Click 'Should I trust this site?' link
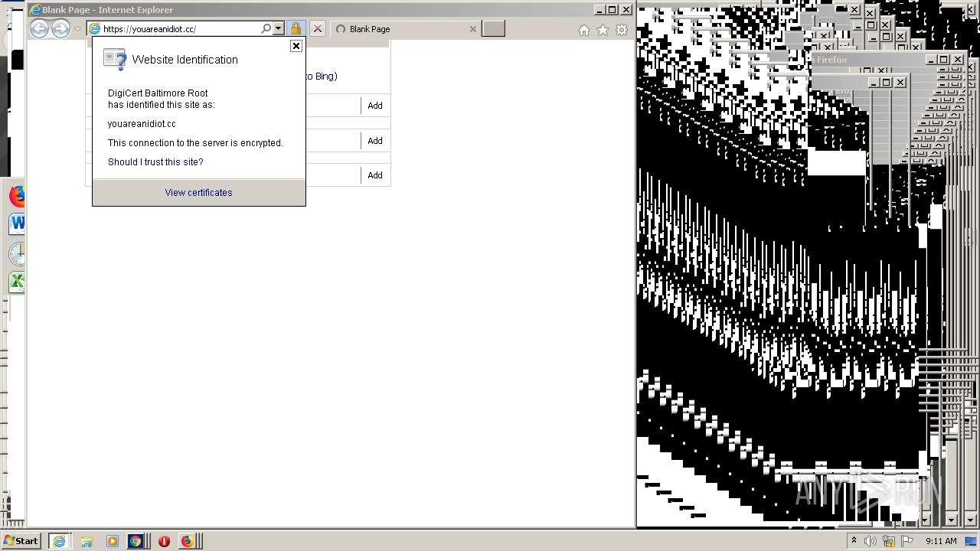Viewport: 980px width, 551px height. coord(155,162)
